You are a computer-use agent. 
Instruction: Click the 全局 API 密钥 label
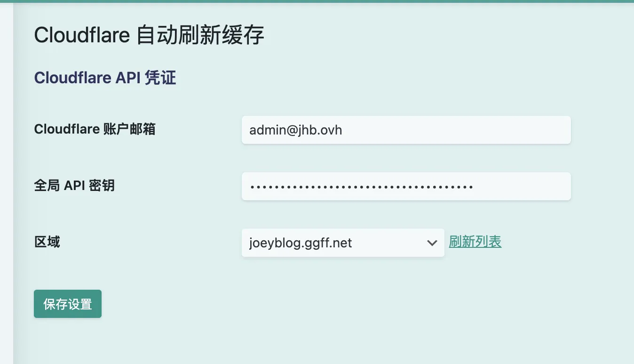coord(74,186)
